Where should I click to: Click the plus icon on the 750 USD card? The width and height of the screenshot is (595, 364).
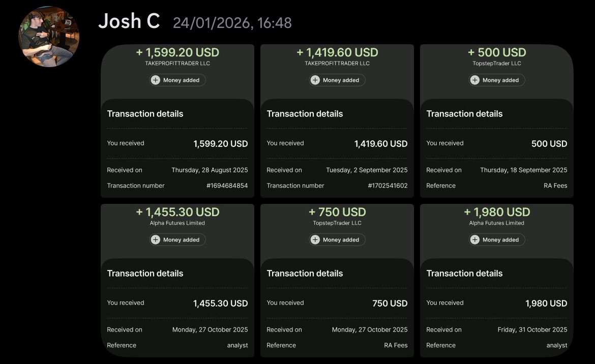315,240
